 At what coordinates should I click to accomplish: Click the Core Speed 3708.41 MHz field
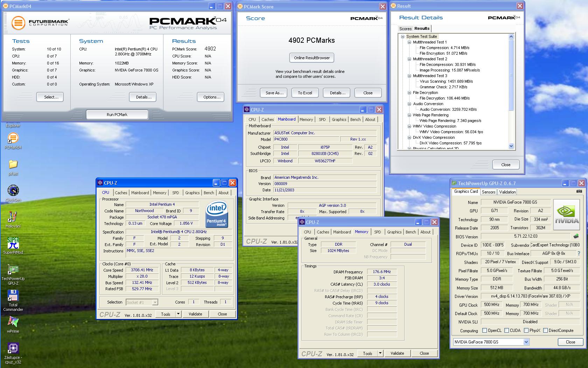tap(142, 270)
